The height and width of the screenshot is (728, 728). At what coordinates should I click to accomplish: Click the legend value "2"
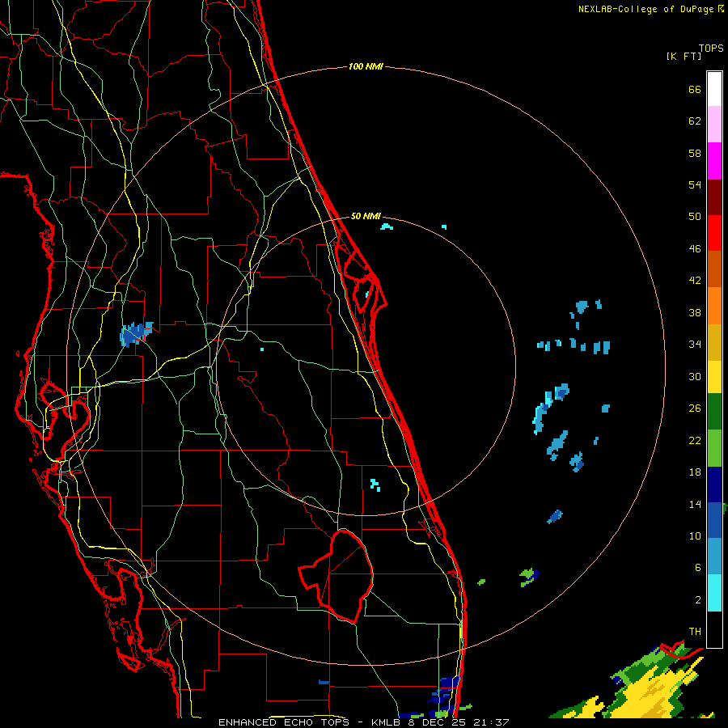[x=698, y=600]
